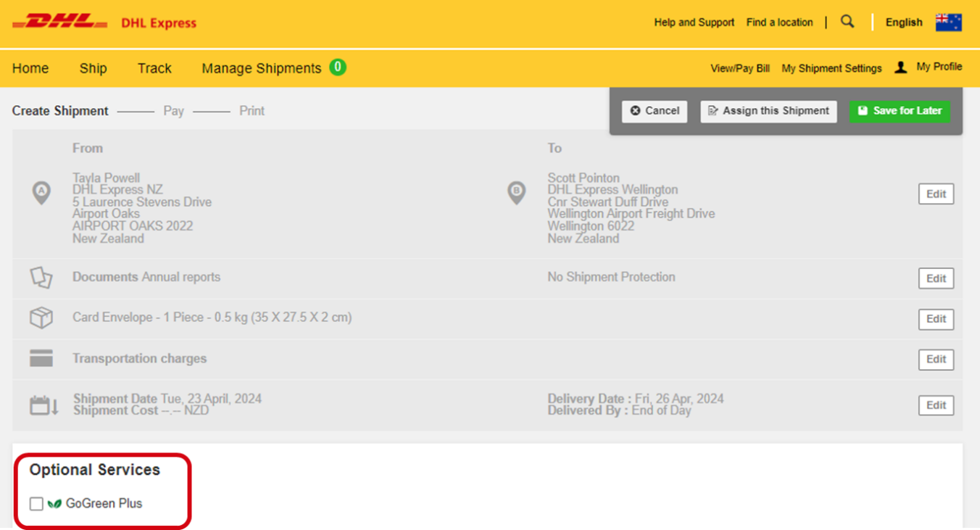980x530 pixels.
Task: Click the sender name Tayla Powell
Action: [107, 178]
